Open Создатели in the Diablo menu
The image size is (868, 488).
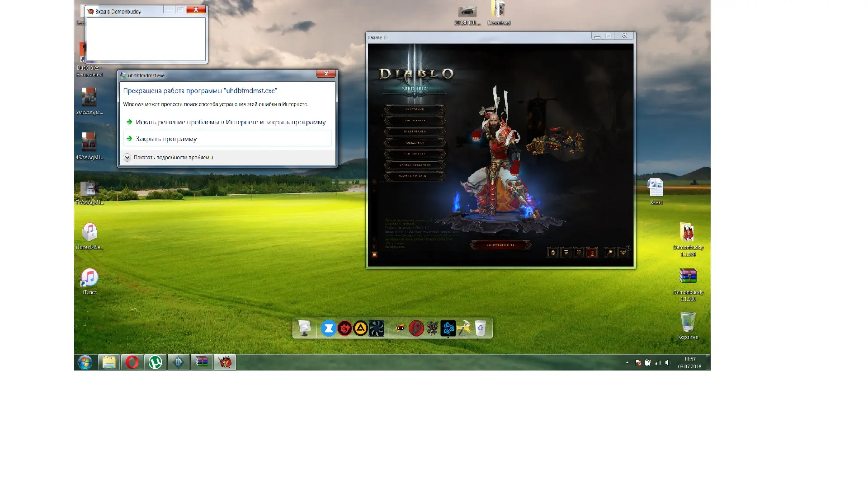[x=415, y=143]
